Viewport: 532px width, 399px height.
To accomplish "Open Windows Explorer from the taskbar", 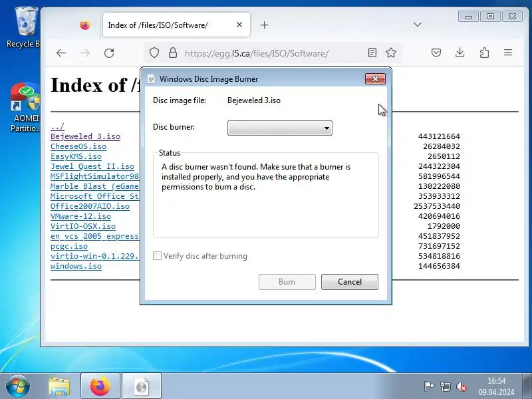I will pyautogui.click(x=59, y=386).
